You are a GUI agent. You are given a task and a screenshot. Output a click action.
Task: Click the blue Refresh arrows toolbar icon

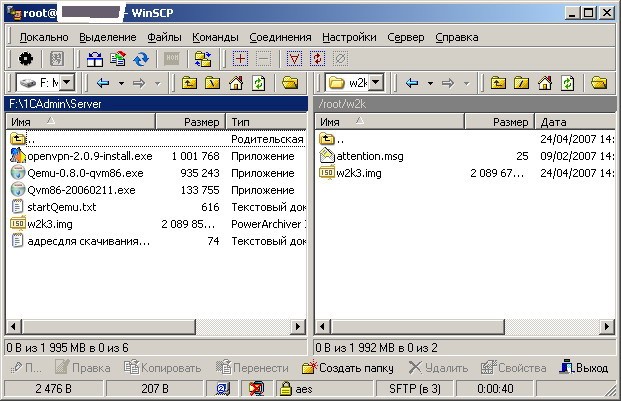[x=141, y=59]
